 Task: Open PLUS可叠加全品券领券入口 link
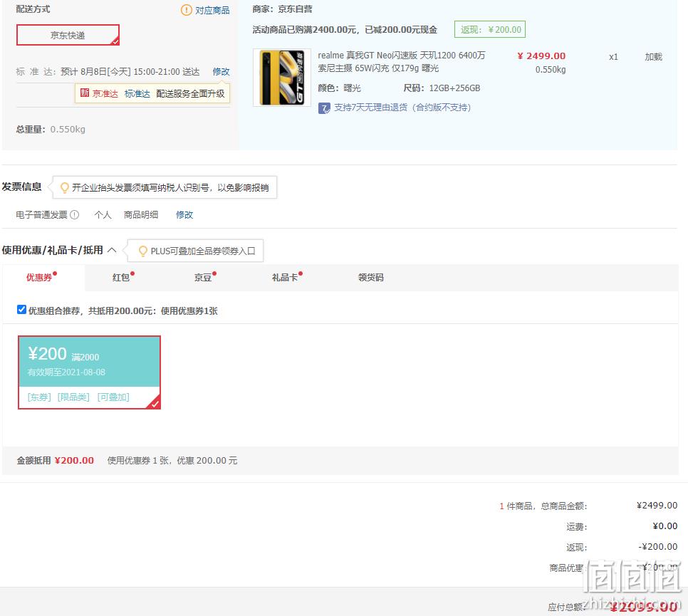tap(203, 251)
